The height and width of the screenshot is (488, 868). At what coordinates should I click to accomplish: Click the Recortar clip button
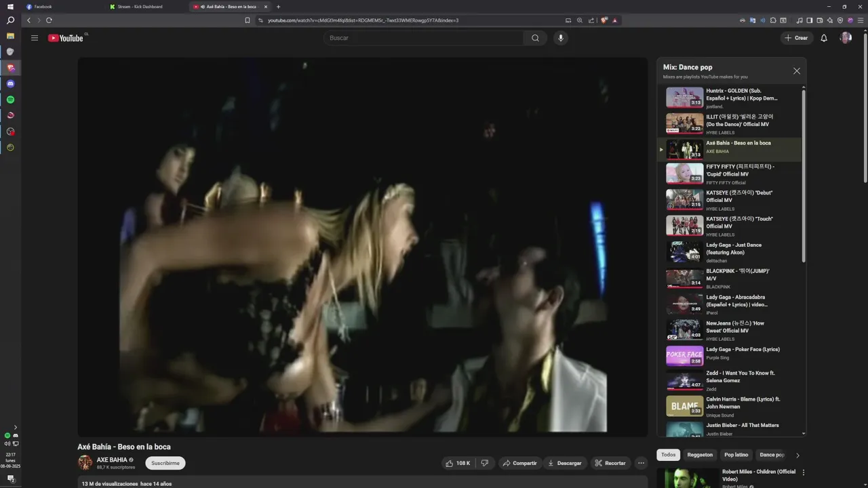(610, 463)
